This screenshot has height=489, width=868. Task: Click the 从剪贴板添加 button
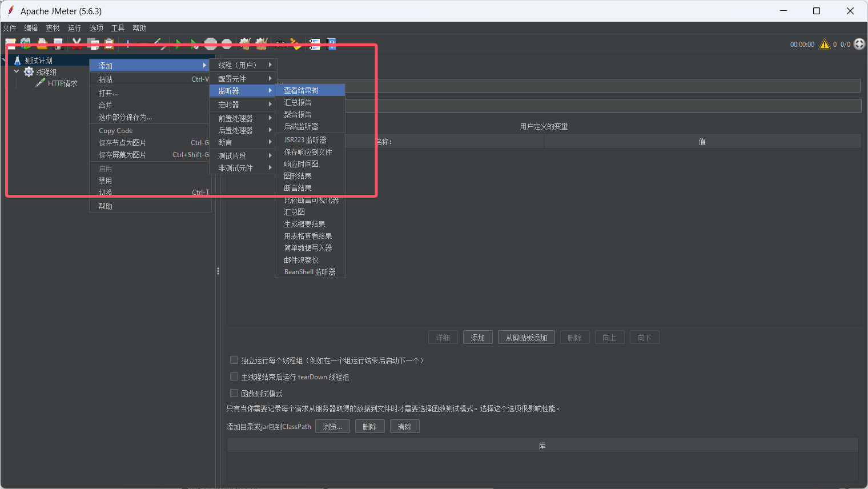(x=526, y=338)
